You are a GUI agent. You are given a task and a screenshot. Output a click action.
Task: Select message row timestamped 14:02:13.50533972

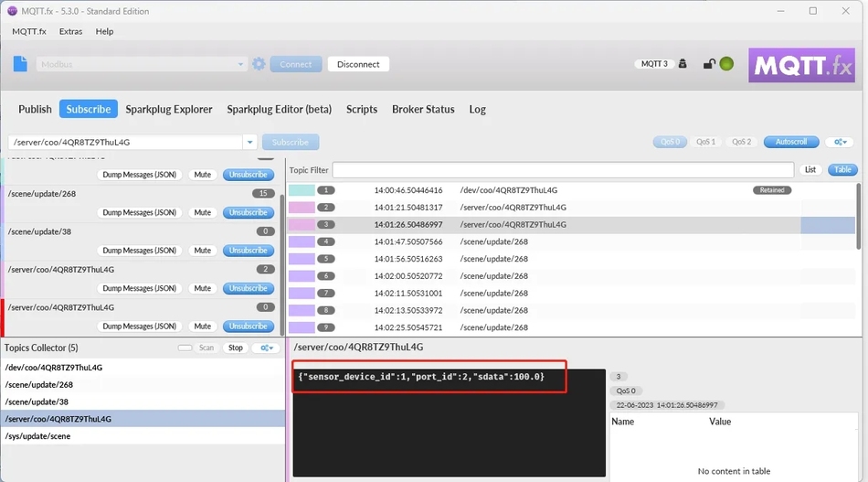coord(572,310)
